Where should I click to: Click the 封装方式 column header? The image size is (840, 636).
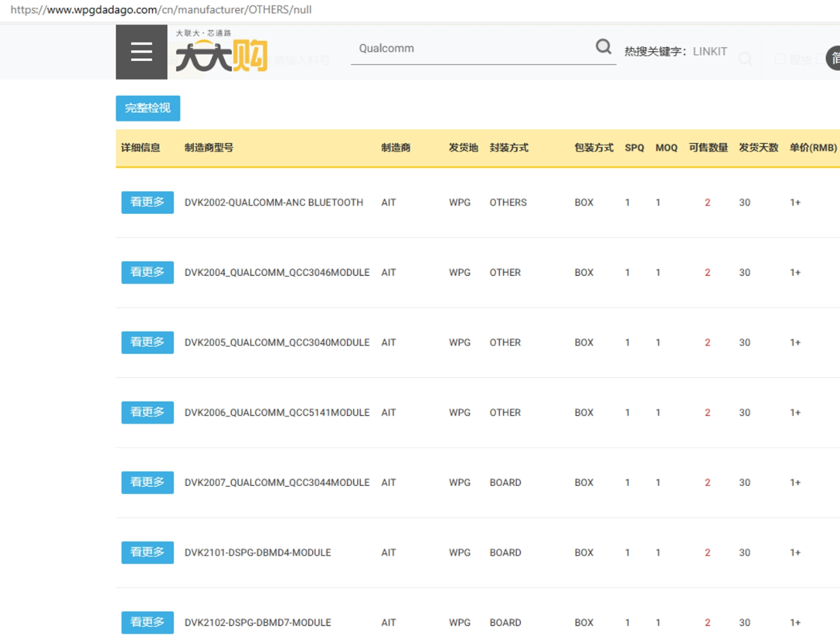pyautogui.click(x=509, y=148)
